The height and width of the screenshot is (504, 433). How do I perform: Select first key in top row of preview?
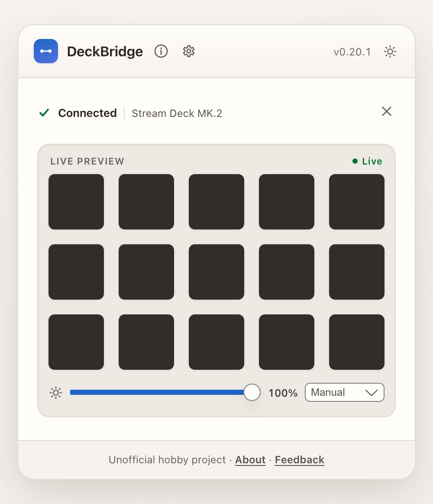76,202
